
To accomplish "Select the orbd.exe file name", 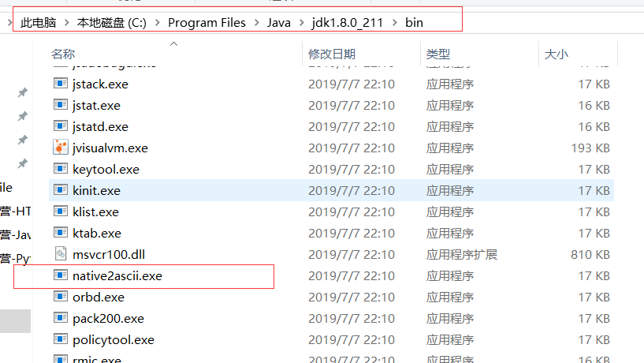I will point(99,298).
